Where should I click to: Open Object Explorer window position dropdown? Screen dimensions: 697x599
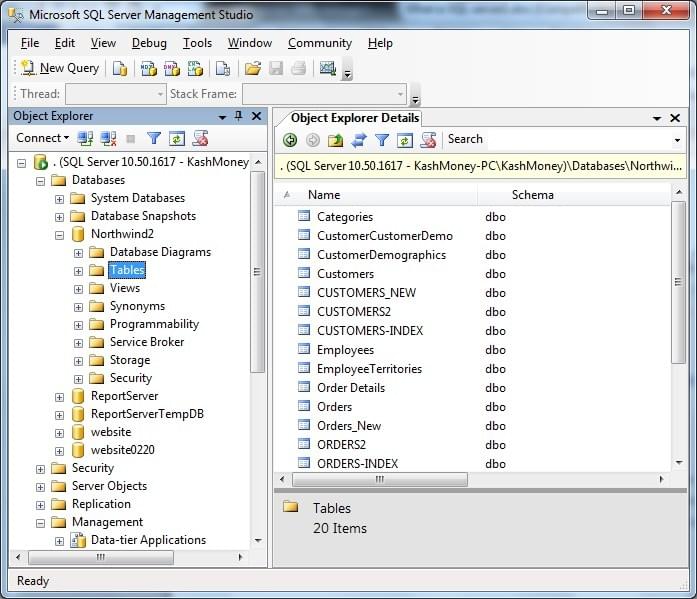[x=222, y=117]
